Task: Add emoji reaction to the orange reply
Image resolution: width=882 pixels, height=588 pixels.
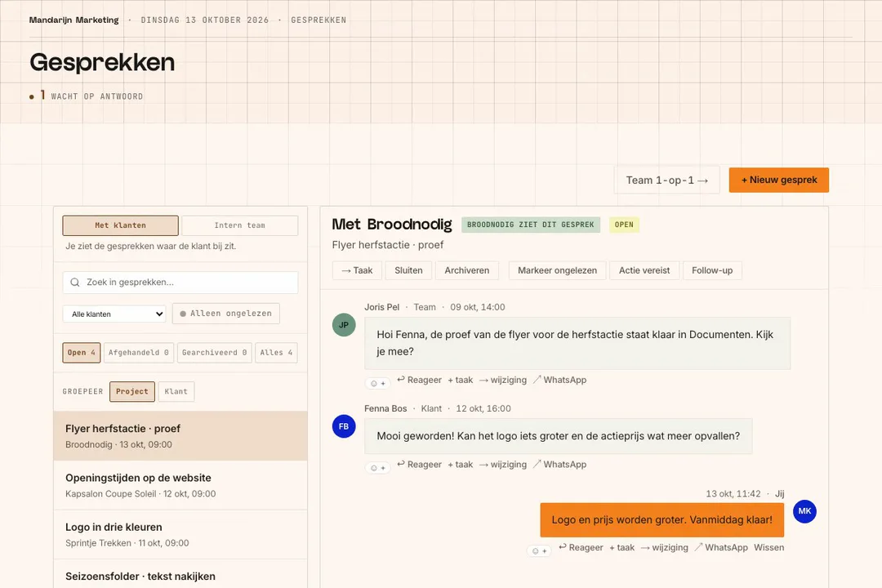Action: [540, 551]
